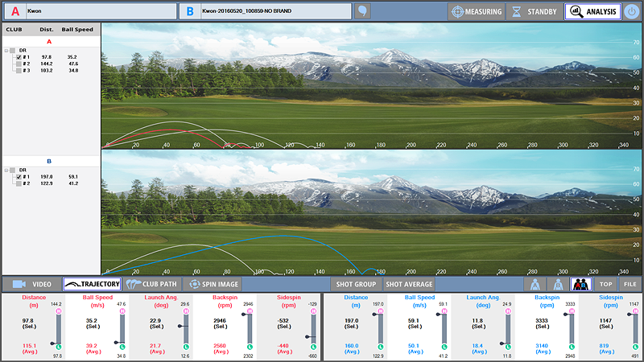Screen dimensions: 644x362
Task: Open the ANALYSIS mode
Action: 592,11
